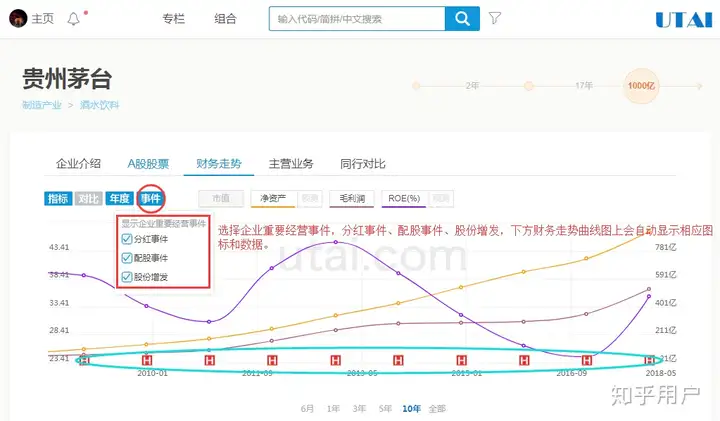Click the 1000亿 milestone circle
The image size is (720, 421).
click(x=641, y=86)
